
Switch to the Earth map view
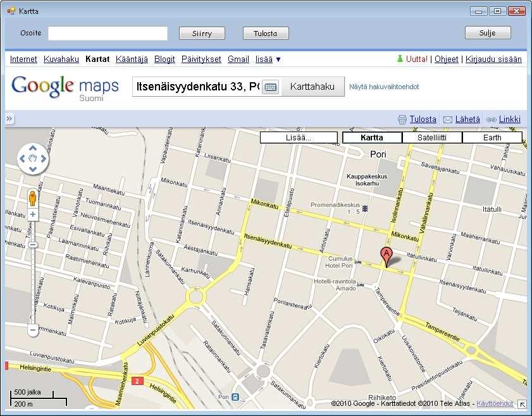tap(492, 138)
